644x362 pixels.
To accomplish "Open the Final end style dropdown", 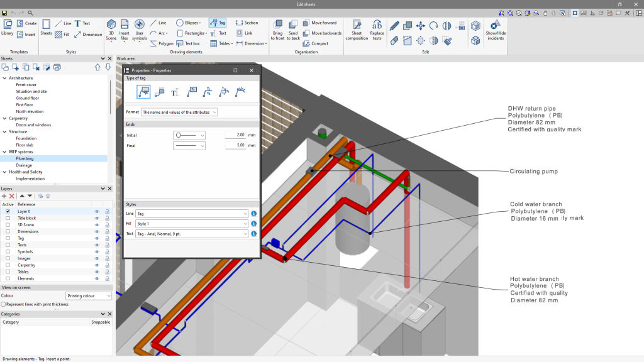I will coord(189,146).
